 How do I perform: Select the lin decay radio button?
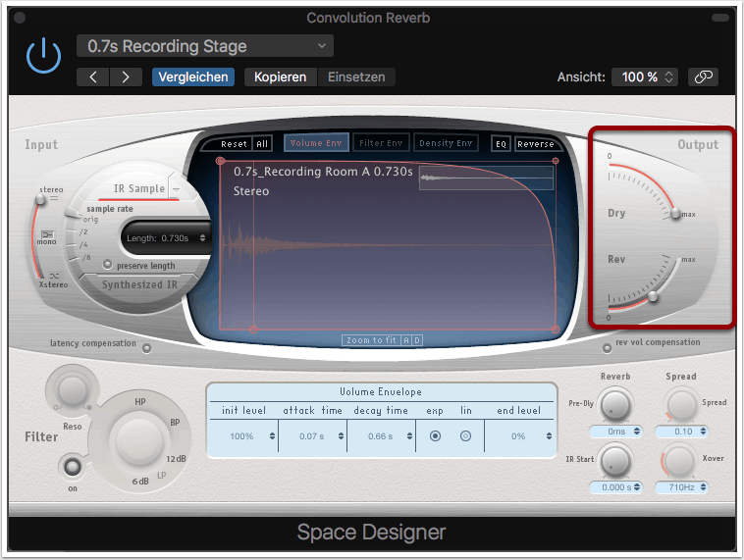point(466,435)
